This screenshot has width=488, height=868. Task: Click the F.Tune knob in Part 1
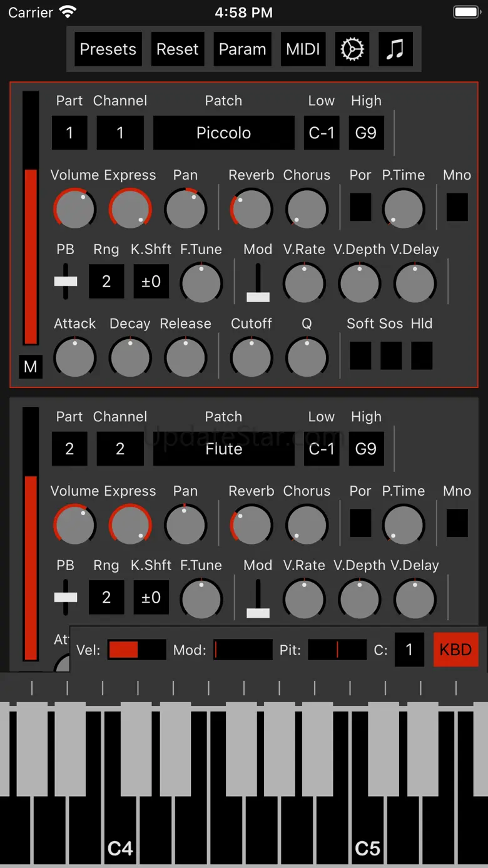(x=201, y=283)
